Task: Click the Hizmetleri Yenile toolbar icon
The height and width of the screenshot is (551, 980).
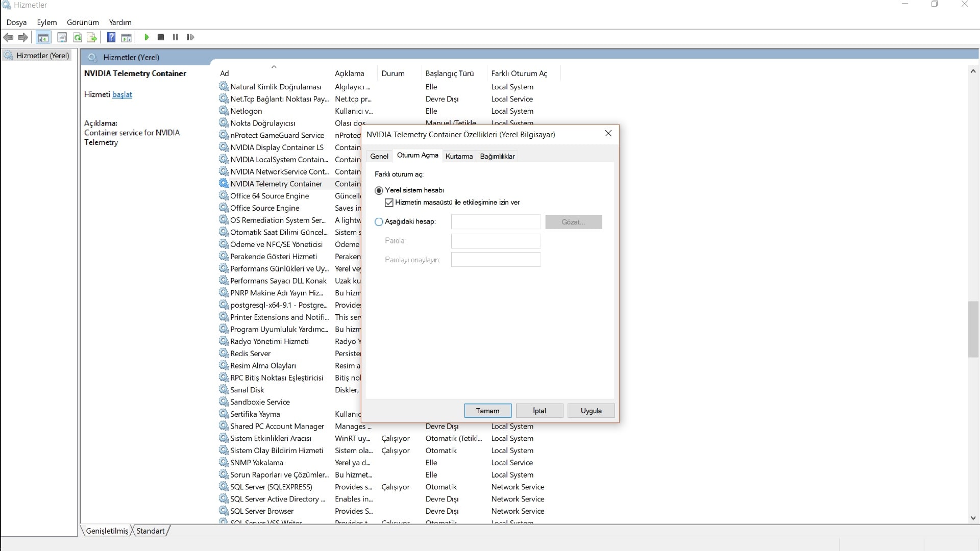Action: (78, 37)
